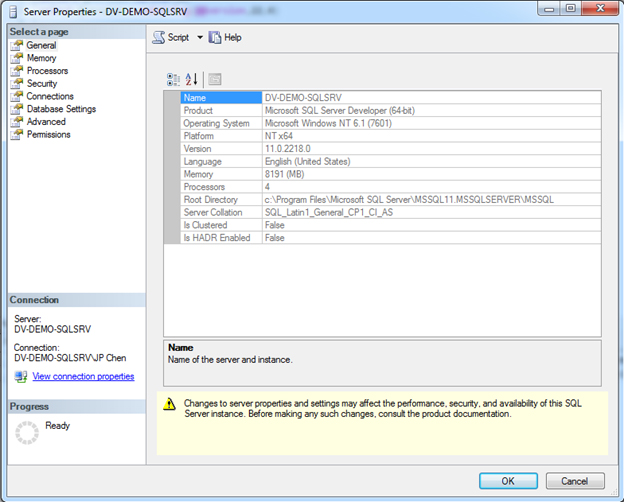
Task: Select the Language property label
Action: pos(221,162)
